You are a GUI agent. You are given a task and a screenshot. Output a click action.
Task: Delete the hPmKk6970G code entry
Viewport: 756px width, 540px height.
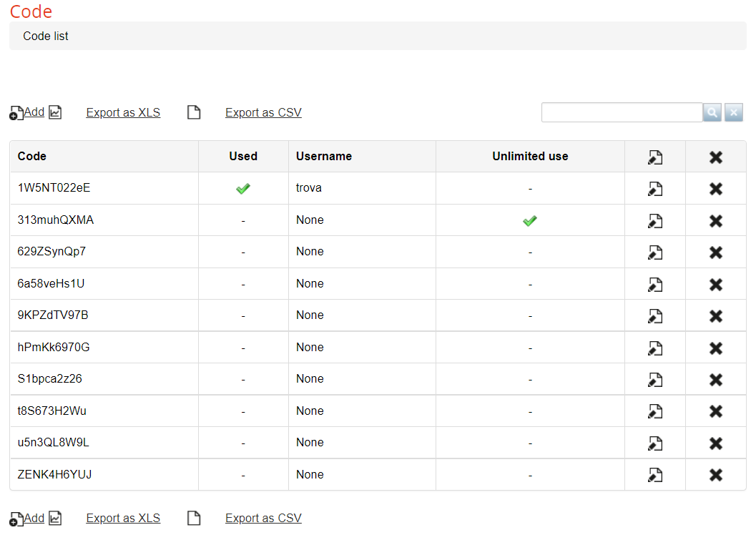coord(715,348)
